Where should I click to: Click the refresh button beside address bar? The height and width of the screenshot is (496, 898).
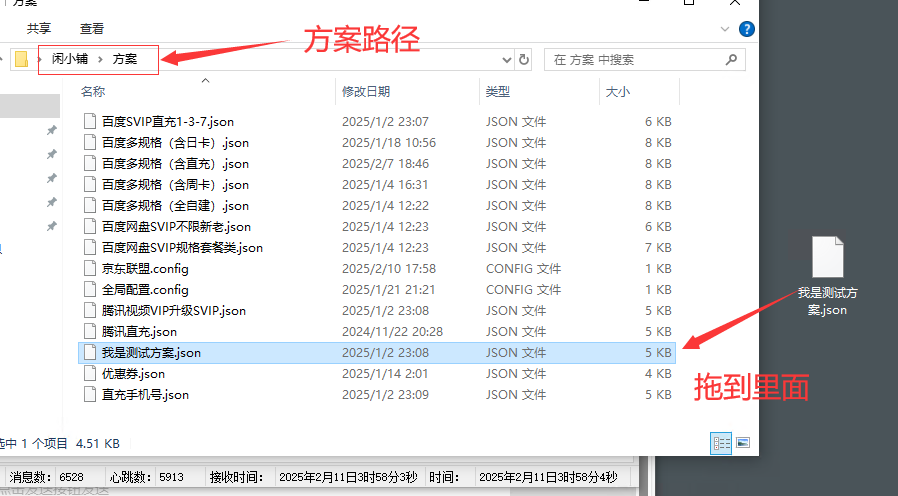[x=523, y=60]
